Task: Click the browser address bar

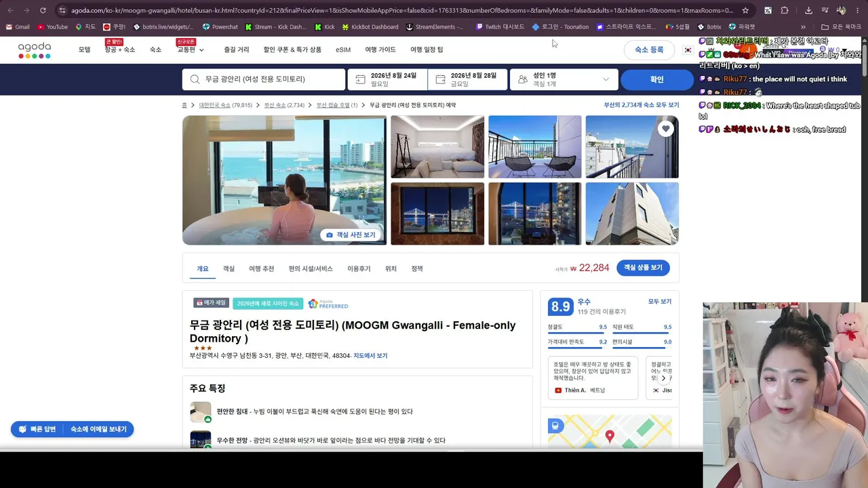Action: click(x=401, y=10)
